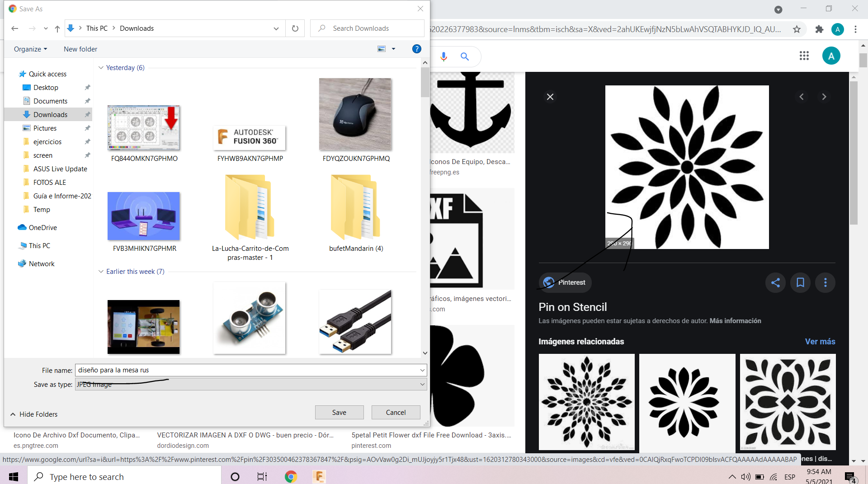
Task: Click Ver más related images
Action: [820, 342]
